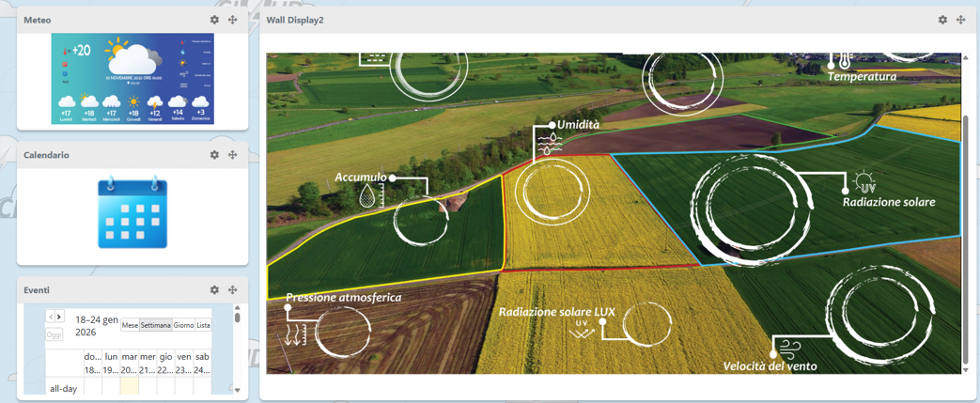The image size is (980, 403).
Task: Open the Meteo weather forecast thumbnail
Action: click(132, 79)
